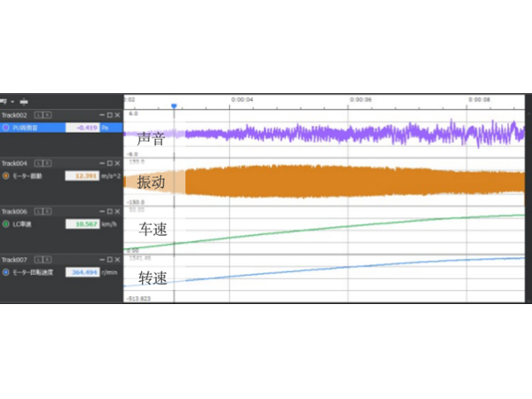
Task: Click the blue signal icon in Track007
Action: click(7, 272)
